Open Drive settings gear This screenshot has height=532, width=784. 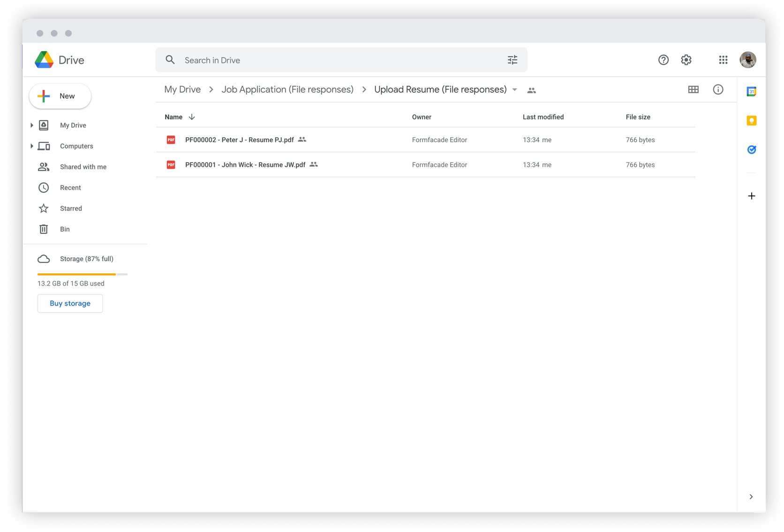point(686,60)
